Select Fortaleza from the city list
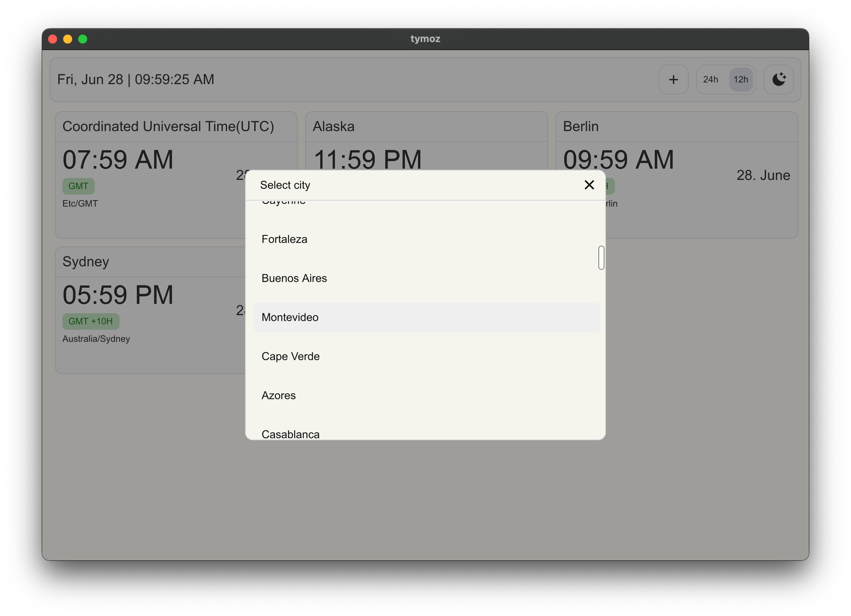The height and width of the screenshot is (616, 851). (284, 239)
